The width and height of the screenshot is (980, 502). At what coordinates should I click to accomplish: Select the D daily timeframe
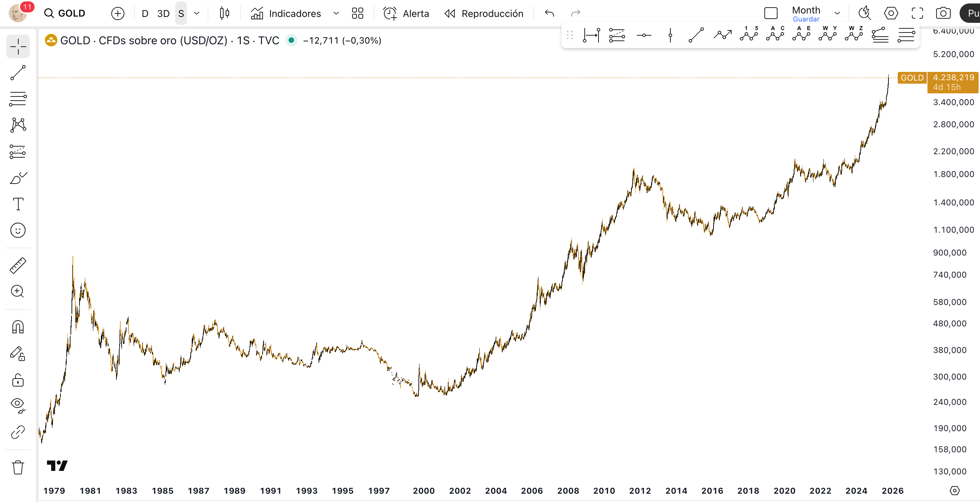click(x=145, y=13)
